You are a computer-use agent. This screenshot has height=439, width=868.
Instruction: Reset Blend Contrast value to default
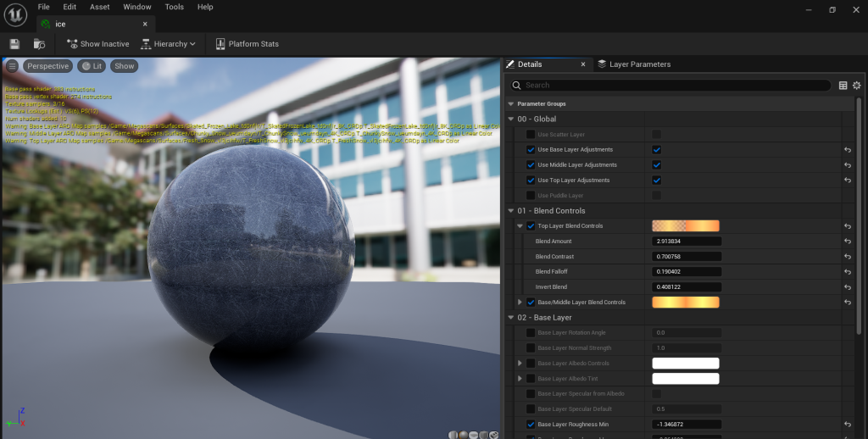[x=848, y=256]
